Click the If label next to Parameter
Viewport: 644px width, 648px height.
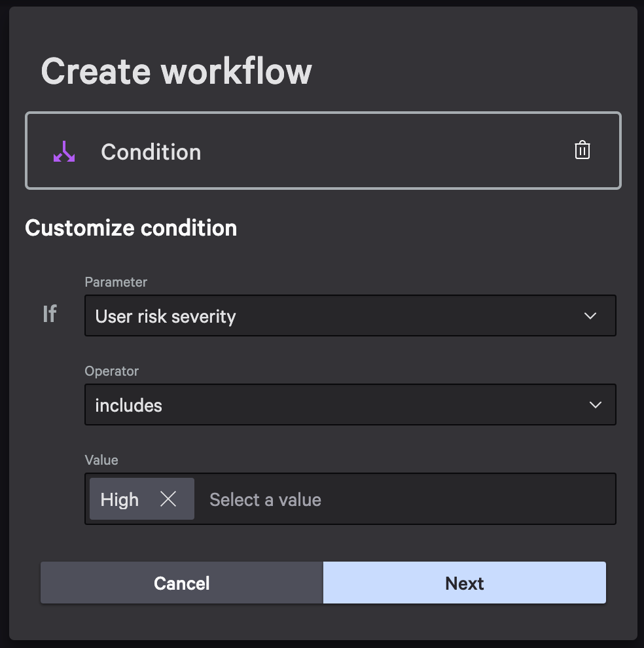[49, 314]
